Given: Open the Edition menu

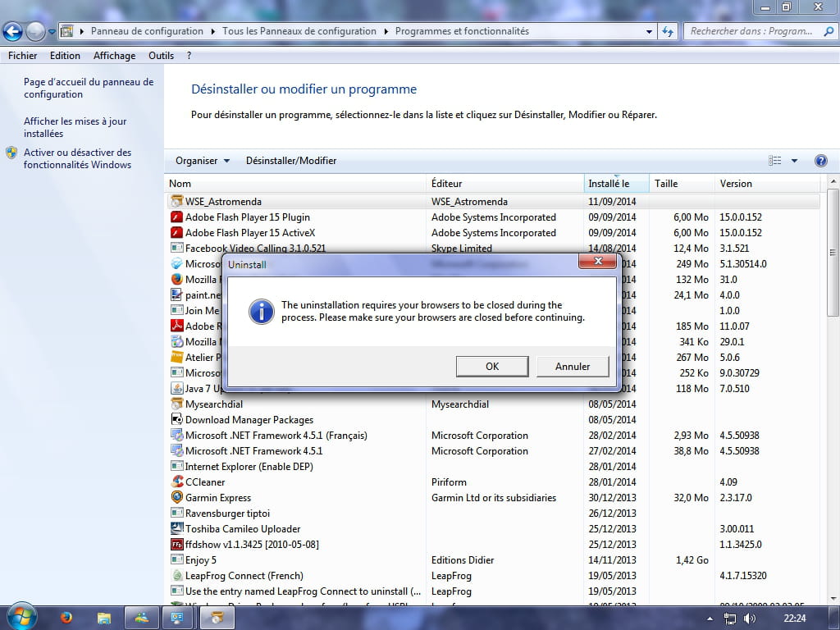Looking at the screenshot, I should tap(65, 56).
